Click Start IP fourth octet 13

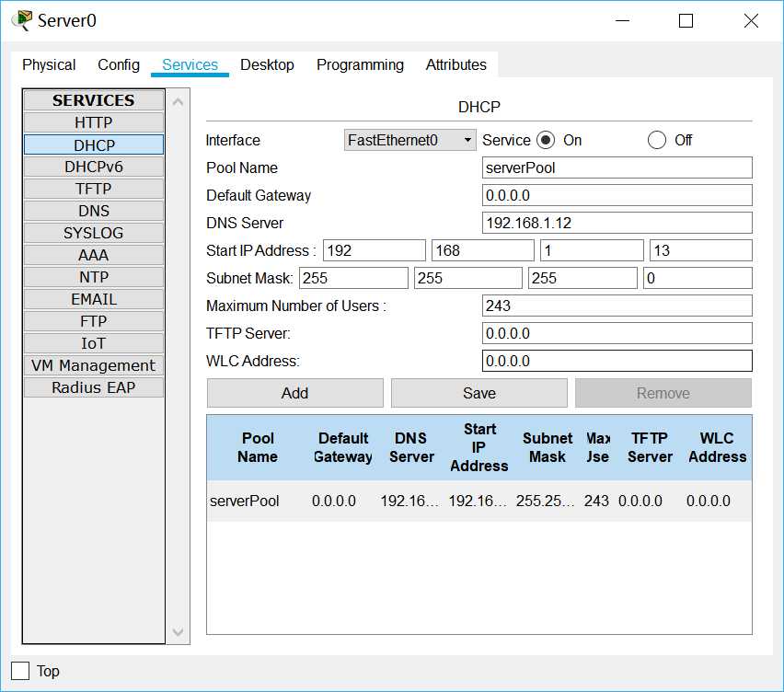pos(701,250)
